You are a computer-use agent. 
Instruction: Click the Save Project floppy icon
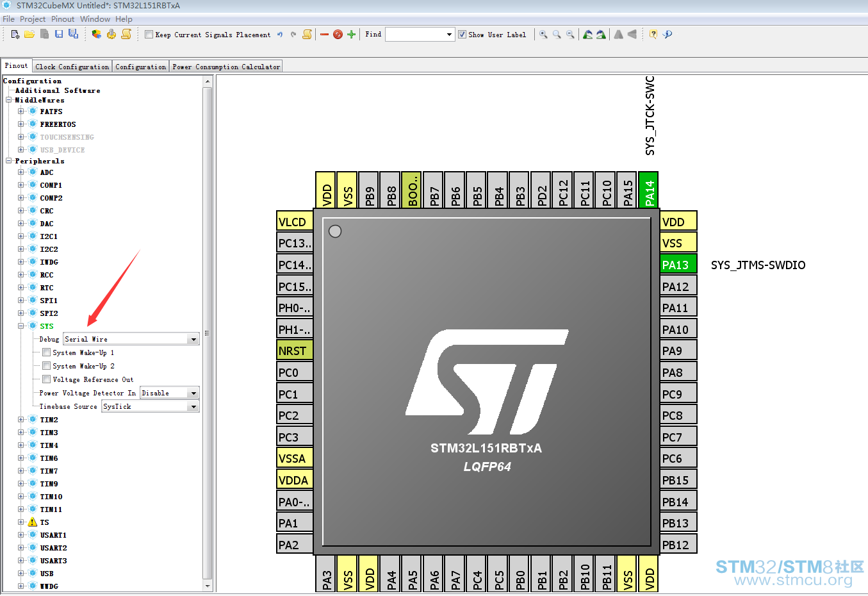tap(59, 35)
